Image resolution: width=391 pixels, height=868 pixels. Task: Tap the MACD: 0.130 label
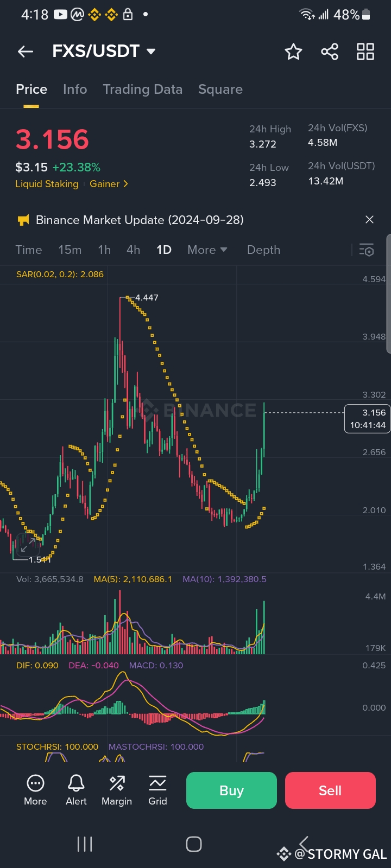[156, 666]
